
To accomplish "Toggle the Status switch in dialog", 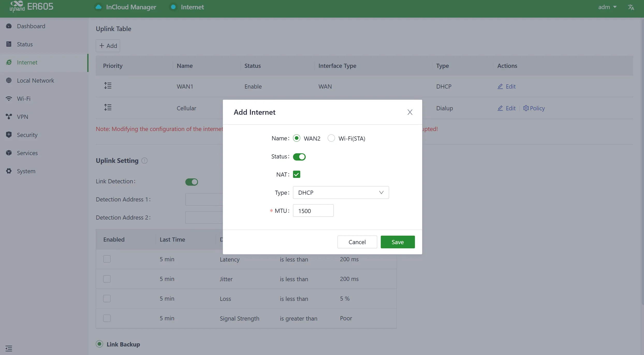I will 299,157.
